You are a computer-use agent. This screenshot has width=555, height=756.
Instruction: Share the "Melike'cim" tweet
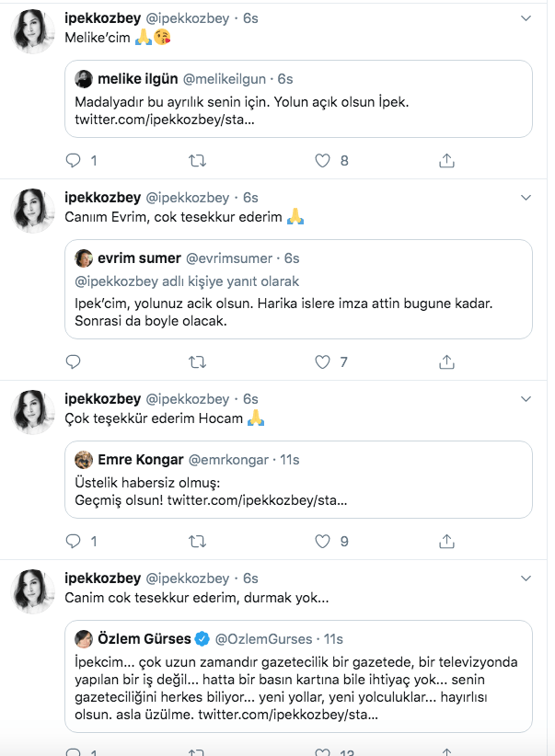pyautogui.click(x=447, y=160)
